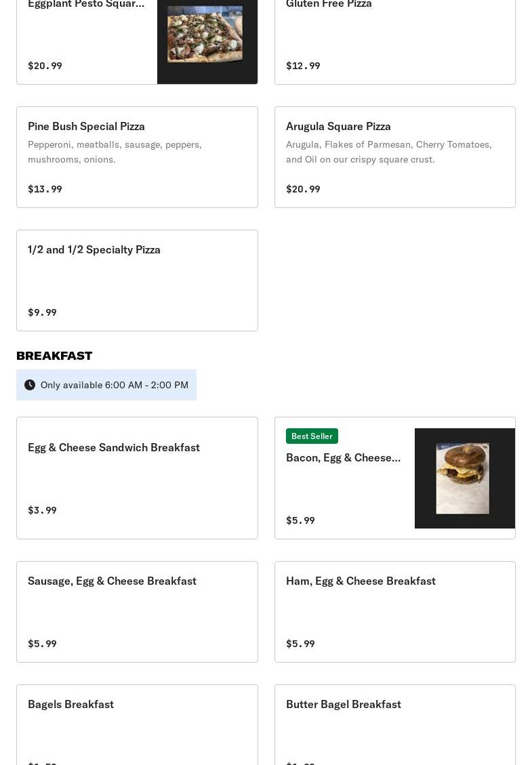The width and height of the screenshot is (532, 765).
Task: Click the Only available 6:00 AM - 2:00 PM notice
Action: pos(106,385)
